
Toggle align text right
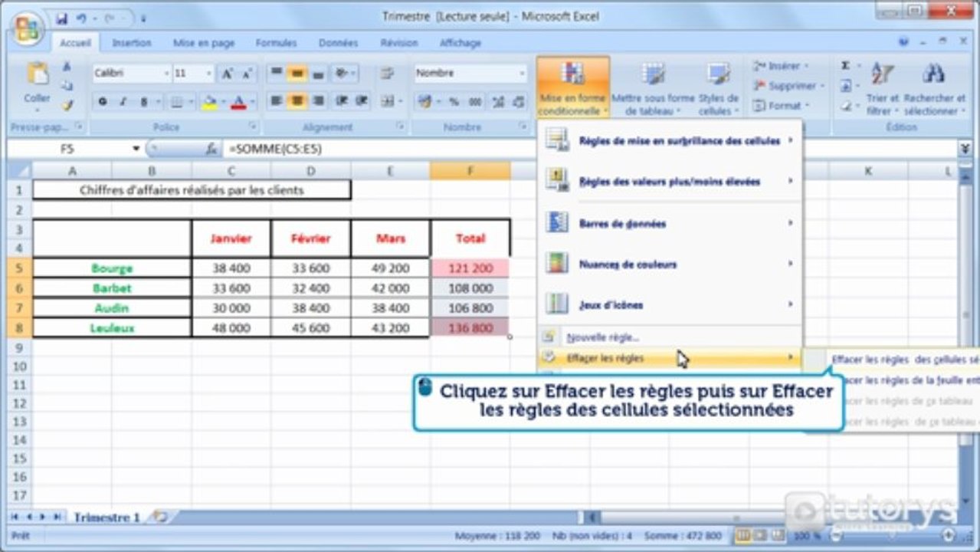click(318, 101)
